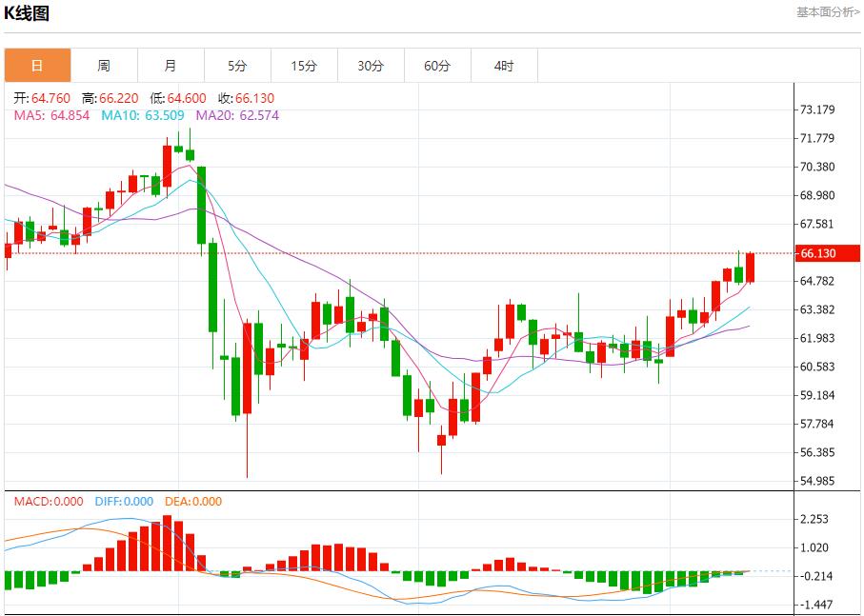
Task: Select the 30分 interval tab
Action: click(371, 66)
